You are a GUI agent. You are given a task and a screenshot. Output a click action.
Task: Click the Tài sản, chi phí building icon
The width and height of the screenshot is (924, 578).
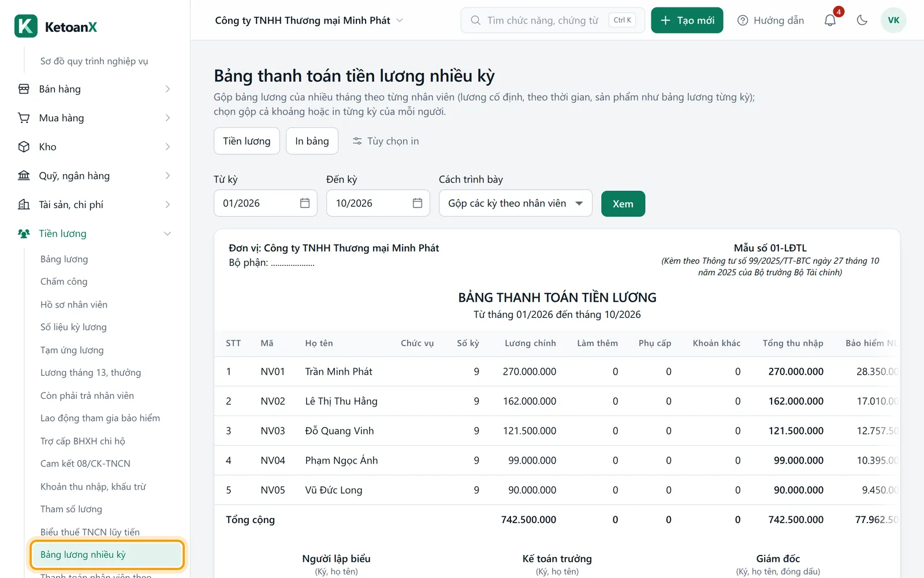(x=24, y=205)
